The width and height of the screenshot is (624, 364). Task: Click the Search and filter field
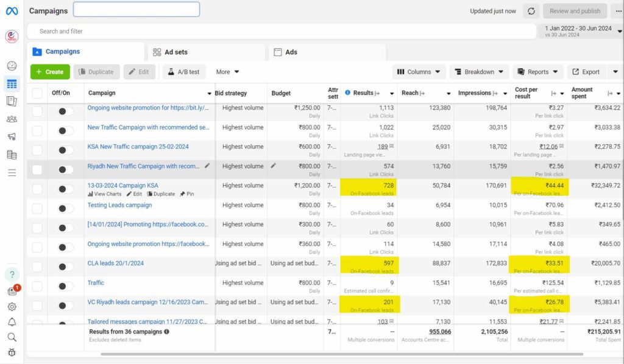click(x=282, y=32)
